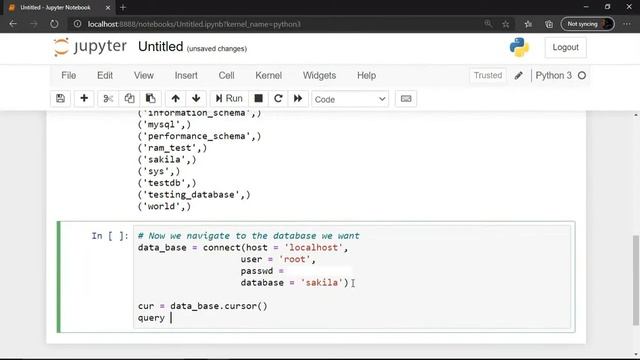Add this page to favorites star
Viewport: 640px width, 360px height.
pyautogui.click(x=506, y=24)
